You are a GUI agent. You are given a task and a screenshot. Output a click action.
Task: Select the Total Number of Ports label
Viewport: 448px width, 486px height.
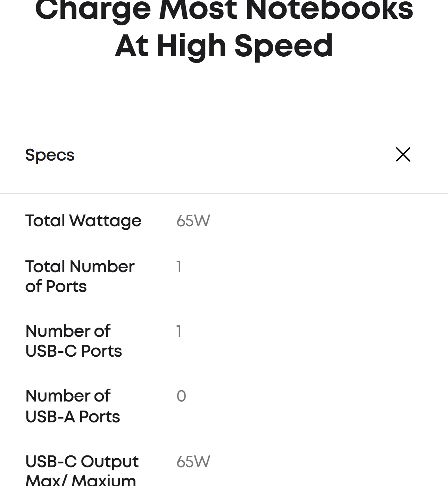point(80,276)
